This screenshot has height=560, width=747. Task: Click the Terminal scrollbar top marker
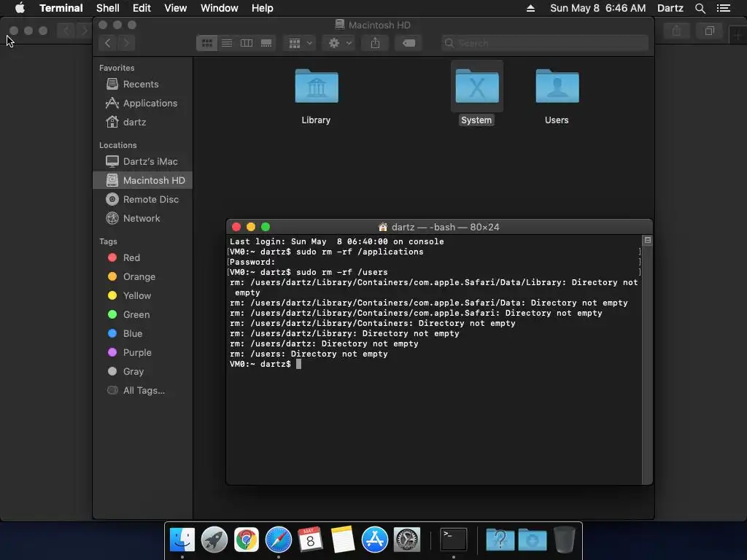tap(648, 241)
